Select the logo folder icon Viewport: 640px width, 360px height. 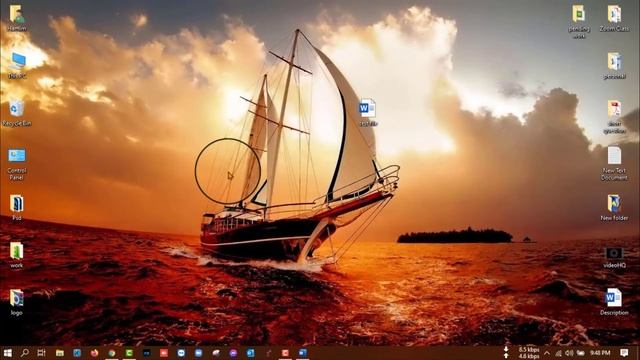tap(17, 302)
